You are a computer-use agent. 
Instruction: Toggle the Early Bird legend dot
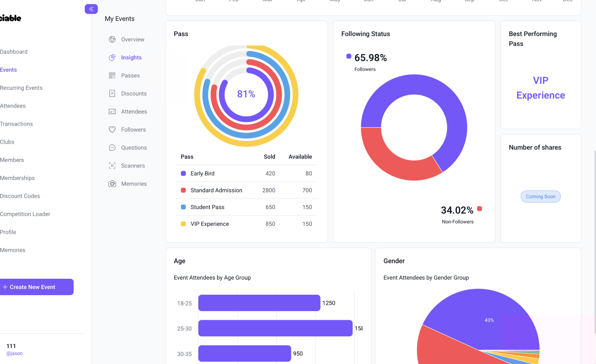click(183, 173)
